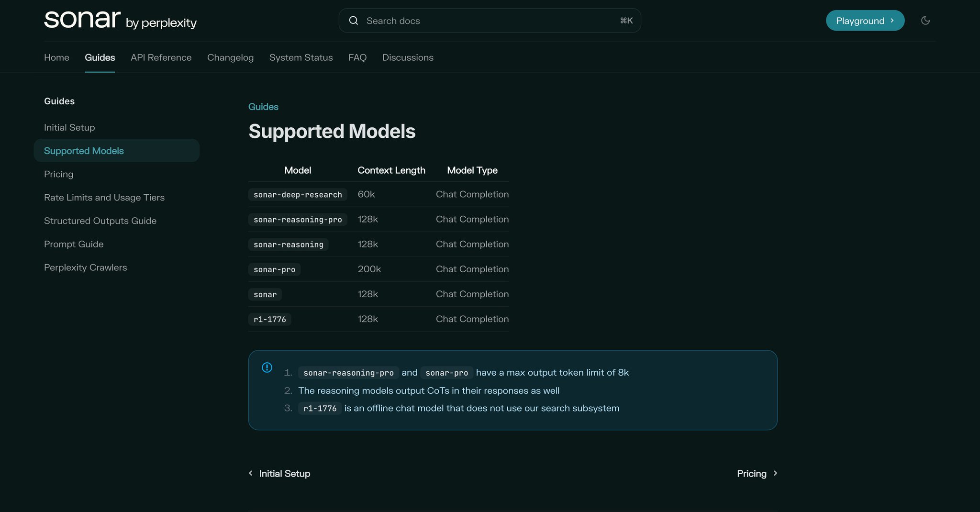Viewport: 980px width, 512px height.
Task: Open the FAQ tab
Action: (357, 57)
